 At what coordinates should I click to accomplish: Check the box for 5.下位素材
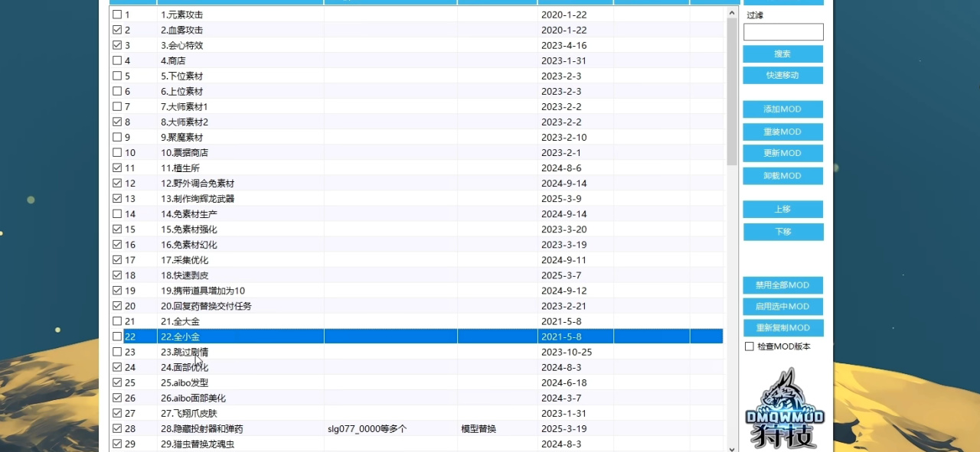tap(117, 76)
